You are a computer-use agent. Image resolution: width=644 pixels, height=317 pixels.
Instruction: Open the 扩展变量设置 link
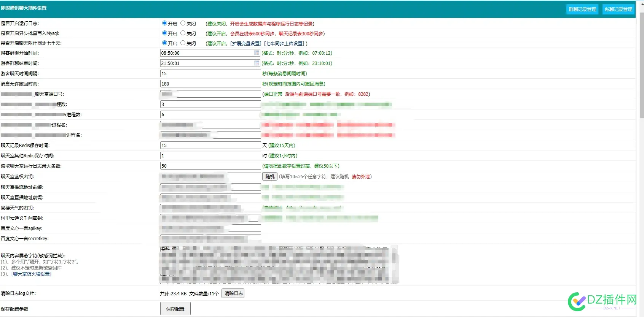coord(246,44)
